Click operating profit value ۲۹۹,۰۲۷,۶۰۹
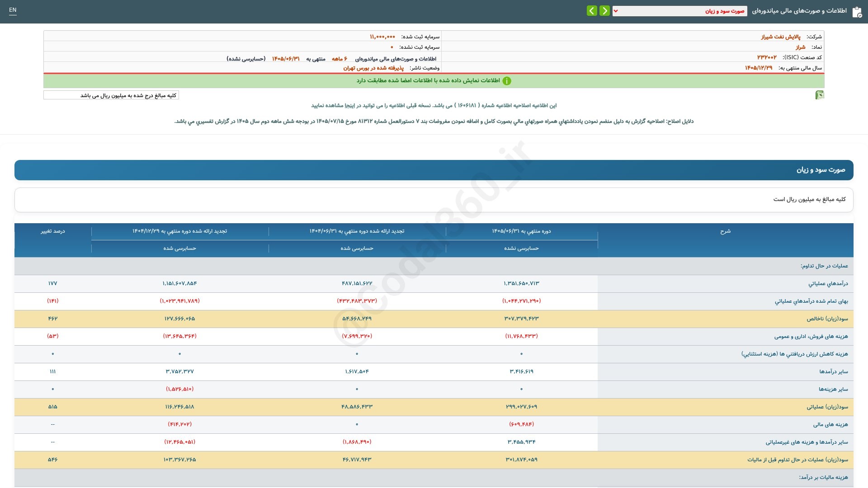 521,407
